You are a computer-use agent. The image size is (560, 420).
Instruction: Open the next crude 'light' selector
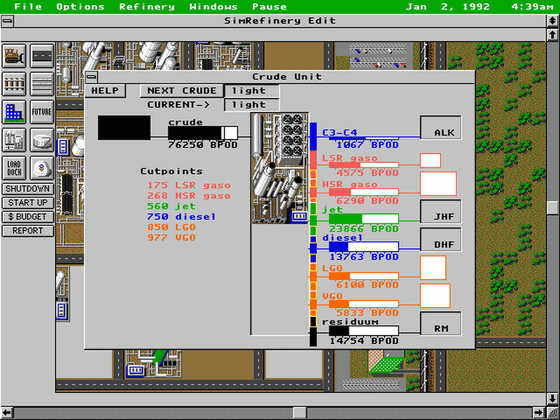click(x=251, y=91)
